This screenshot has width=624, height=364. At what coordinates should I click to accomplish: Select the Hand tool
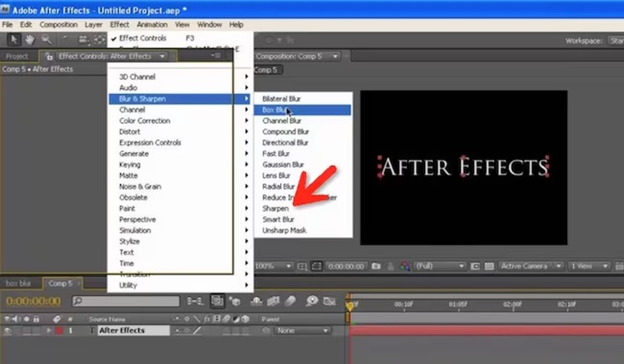[x=31, y=39]
